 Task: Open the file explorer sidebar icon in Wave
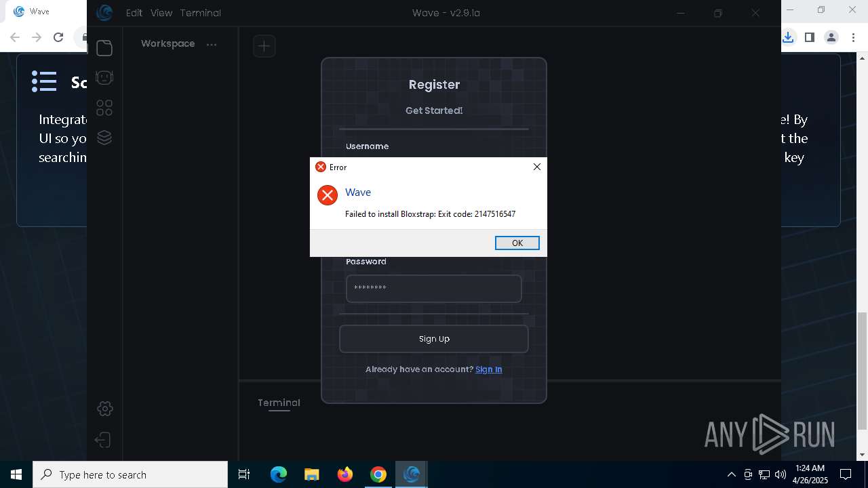(104, 48)
